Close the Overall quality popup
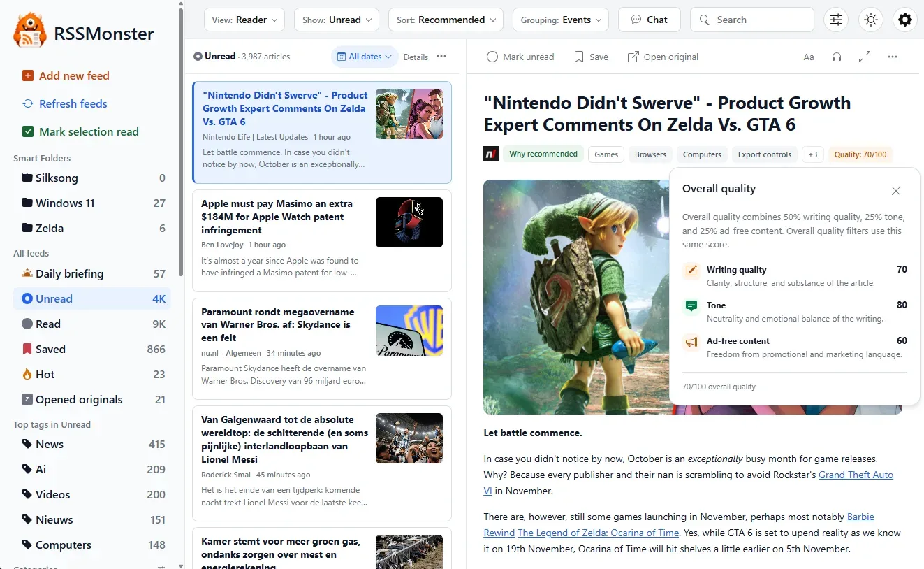This screenshot has height=569, width=924. [x=896, y=191]
